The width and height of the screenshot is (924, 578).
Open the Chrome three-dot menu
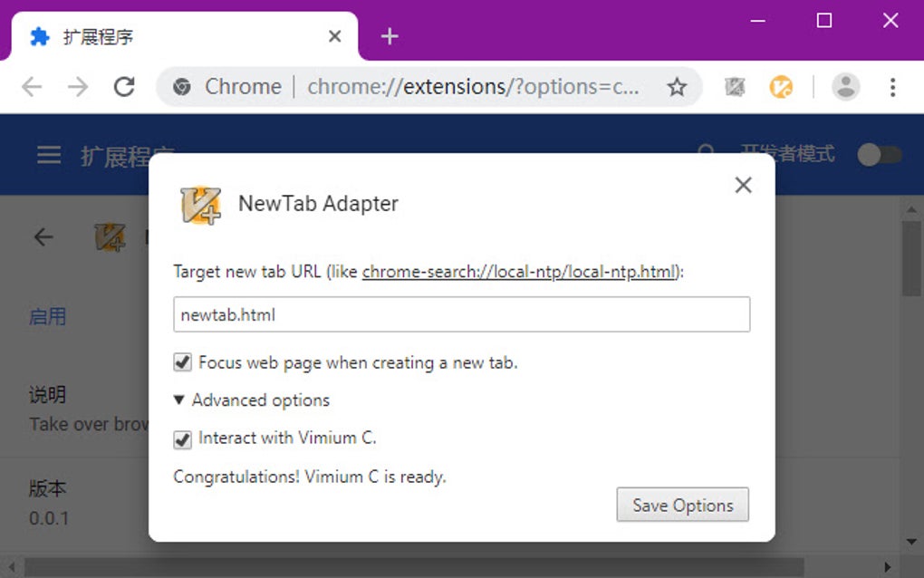pyautogui.click(x=893, y=86)
